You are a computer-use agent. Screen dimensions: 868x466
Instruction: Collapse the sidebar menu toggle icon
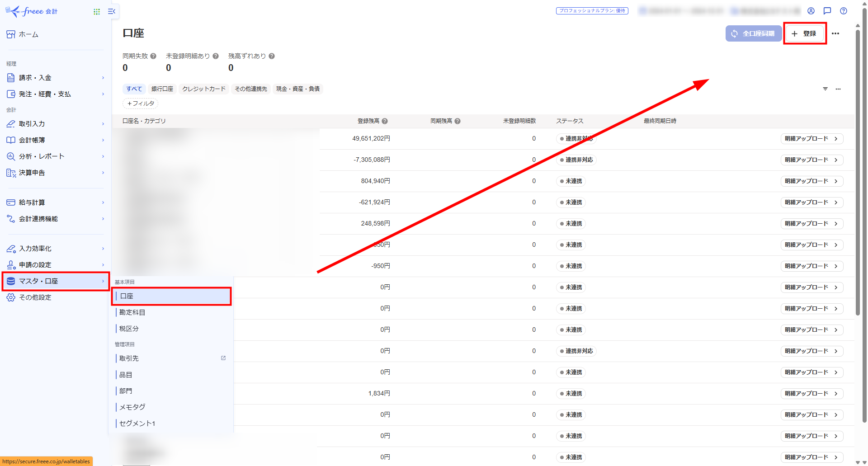click(x=112, y=11)
